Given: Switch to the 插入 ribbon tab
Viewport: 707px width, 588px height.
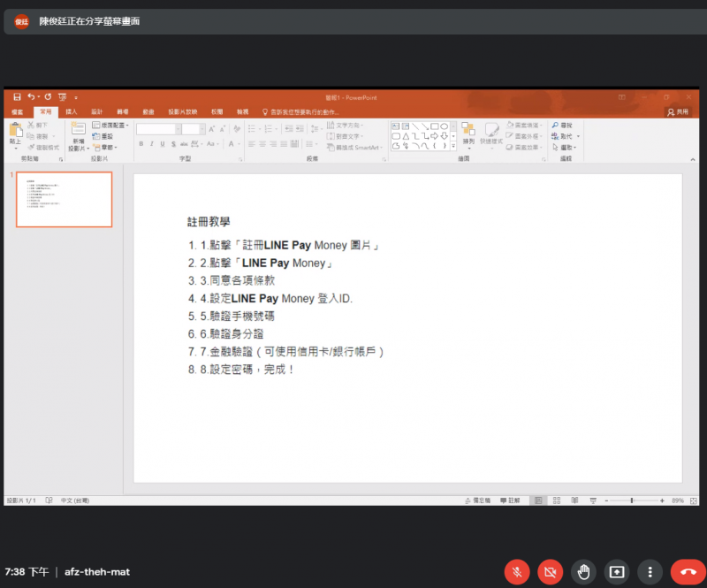Looking at the screenshot, I should point(72,112).
